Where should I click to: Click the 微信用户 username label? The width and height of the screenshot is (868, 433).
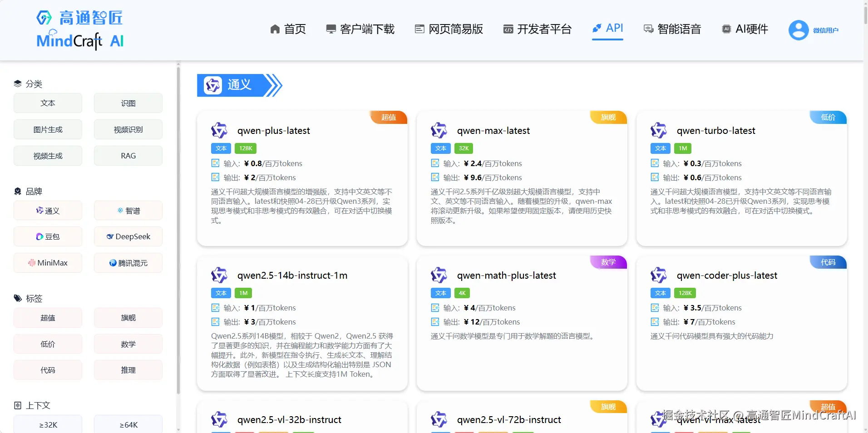tap(825, 30)
